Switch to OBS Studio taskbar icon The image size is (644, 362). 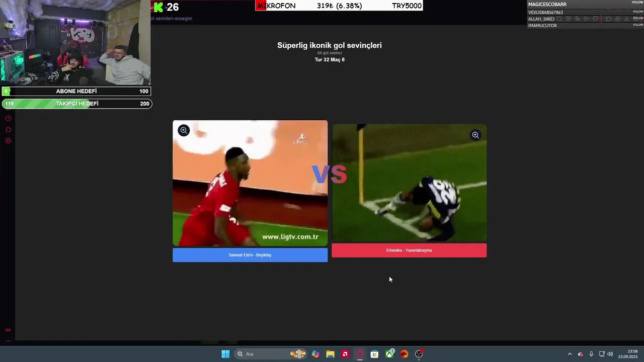419,354
